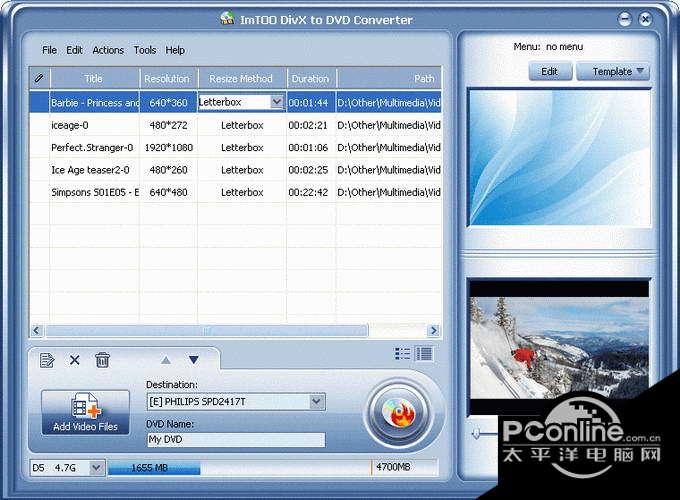
Task: Click Letterbox cell in Simpsons row
Action: [x=242, y=193]
